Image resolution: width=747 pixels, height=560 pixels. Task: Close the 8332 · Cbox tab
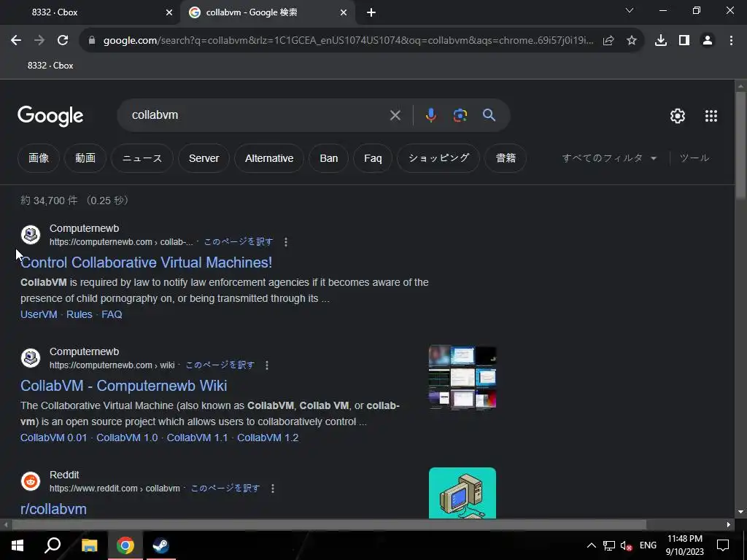[169, 13]
